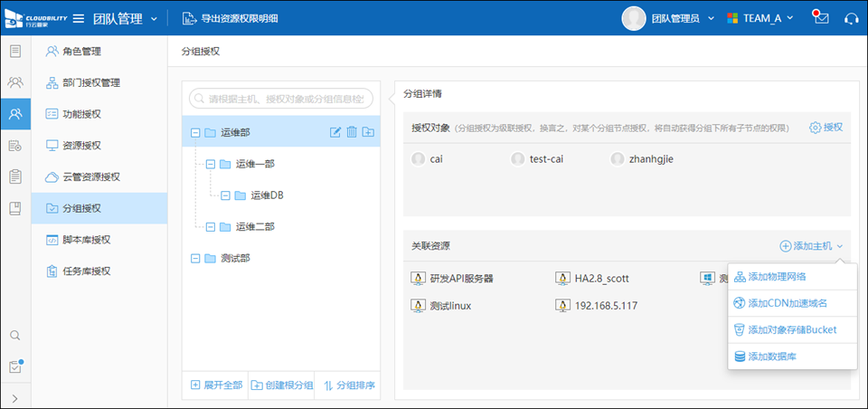Open the search icon in left sidebar

(x=15, y=335)
